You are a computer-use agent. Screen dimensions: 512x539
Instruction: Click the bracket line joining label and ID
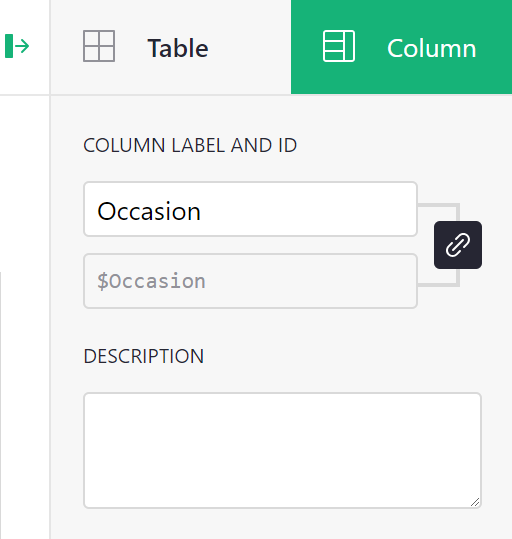click(438, 205)
